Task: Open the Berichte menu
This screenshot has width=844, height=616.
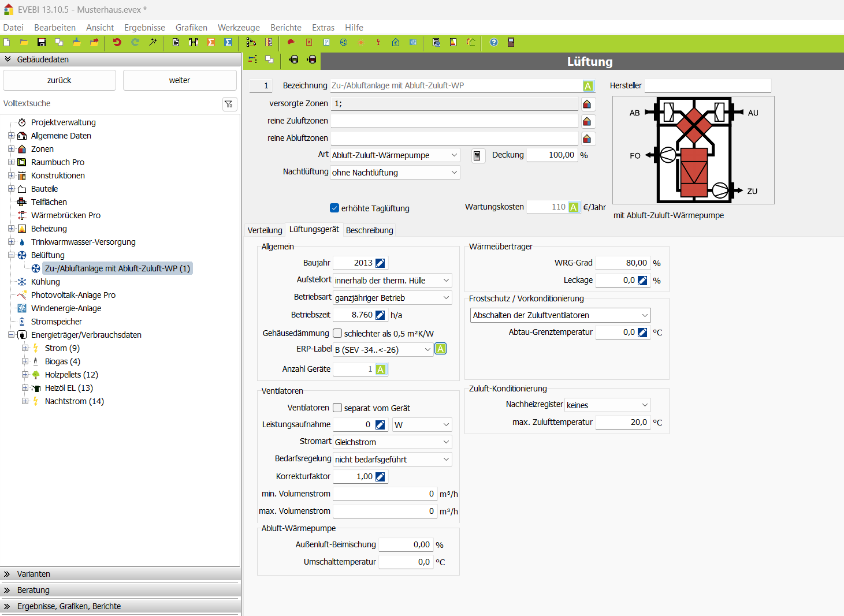Action: click(x=285, y=28)
